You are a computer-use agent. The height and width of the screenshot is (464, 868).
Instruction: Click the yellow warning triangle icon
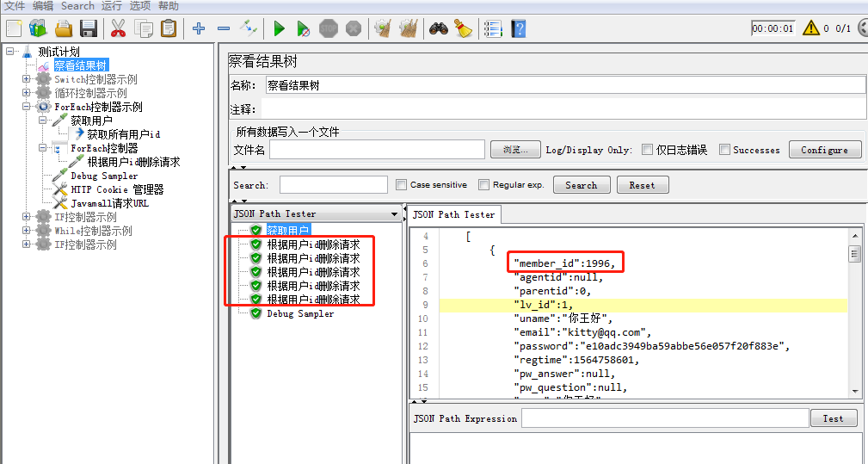pos(811,28)
